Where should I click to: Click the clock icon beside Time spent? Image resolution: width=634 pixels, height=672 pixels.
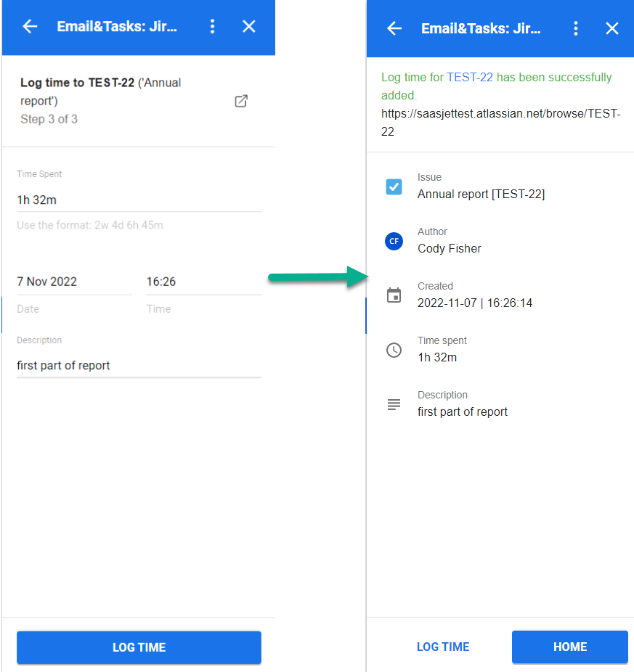click(x=394, y=350)
